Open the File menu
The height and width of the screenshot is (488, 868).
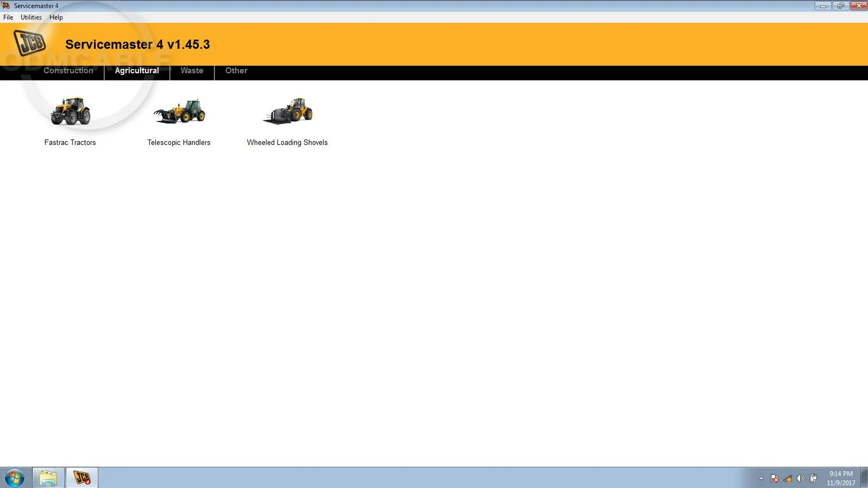(x=8, y=17)
